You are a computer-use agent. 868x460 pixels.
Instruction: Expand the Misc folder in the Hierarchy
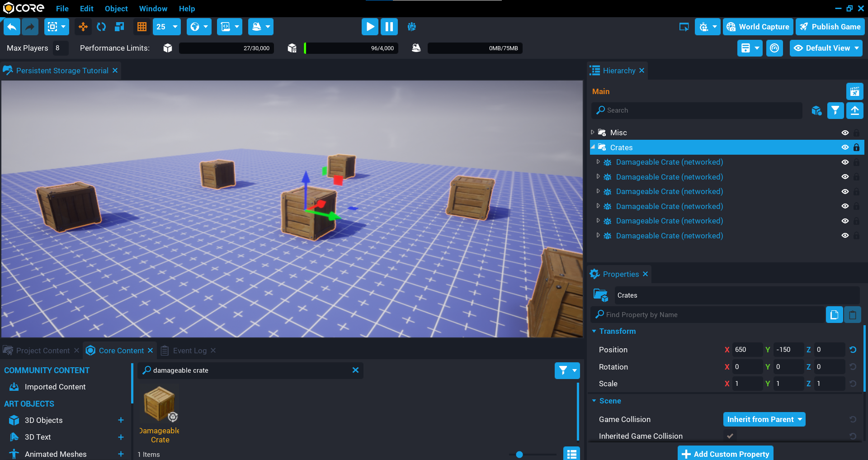[x=593, y=132]
